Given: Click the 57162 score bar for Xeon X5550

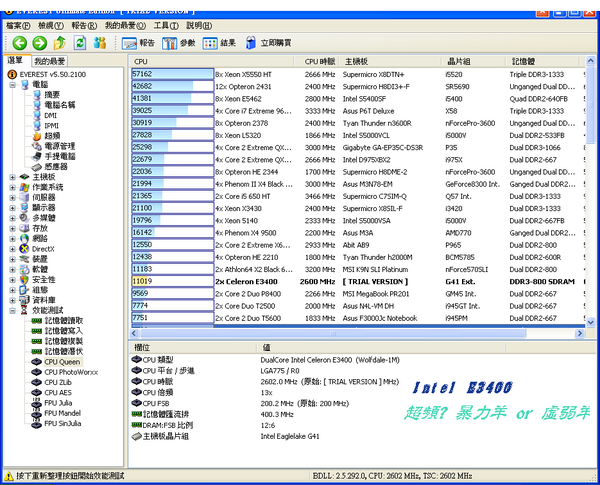Looking at the screenshot, I should (x=173, y=74).
